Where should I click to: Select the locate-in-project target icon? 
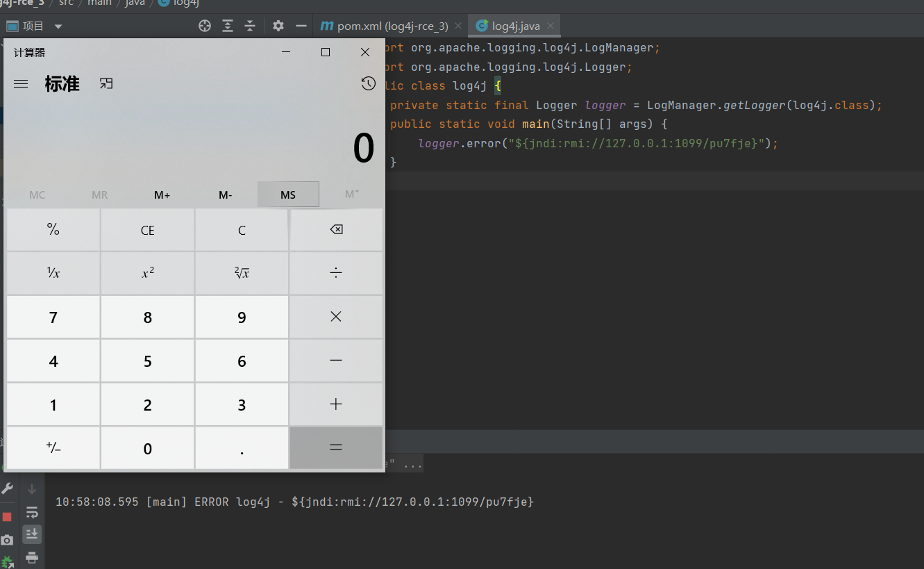205,26
